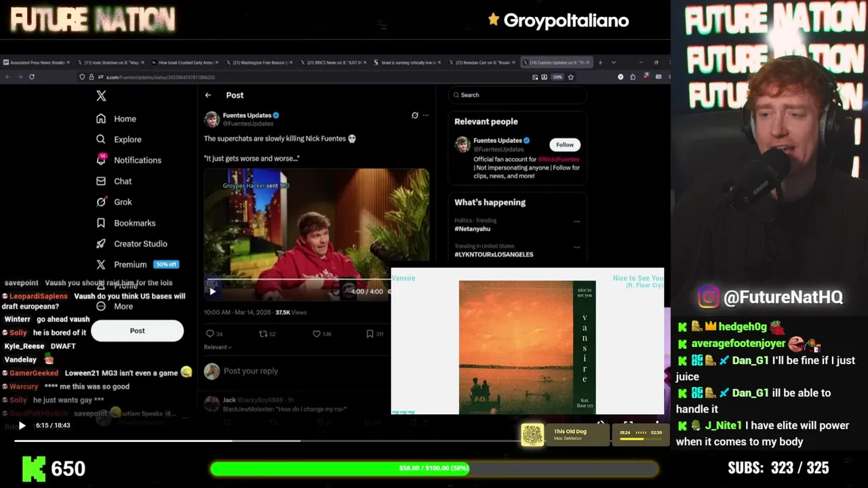Open the list-all-tabs chevron
This screenshot has height=488, width=868.
[x=614, y=62]
